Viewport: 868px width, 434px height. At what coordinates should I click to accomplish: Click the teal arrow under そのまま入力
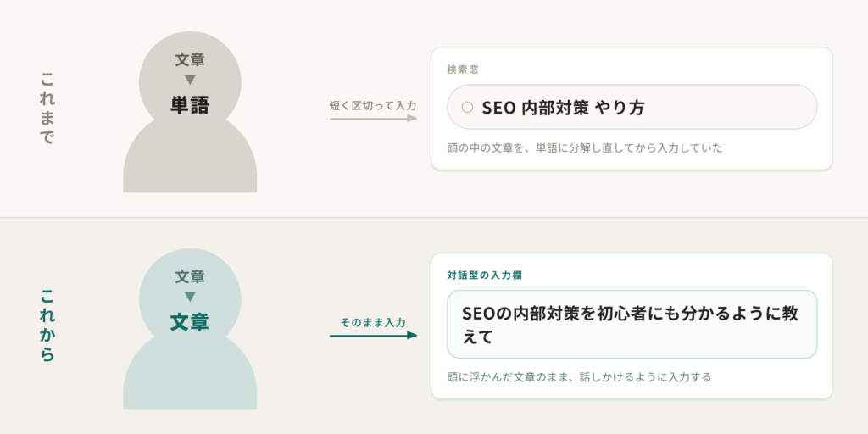(x=373, y=335)
